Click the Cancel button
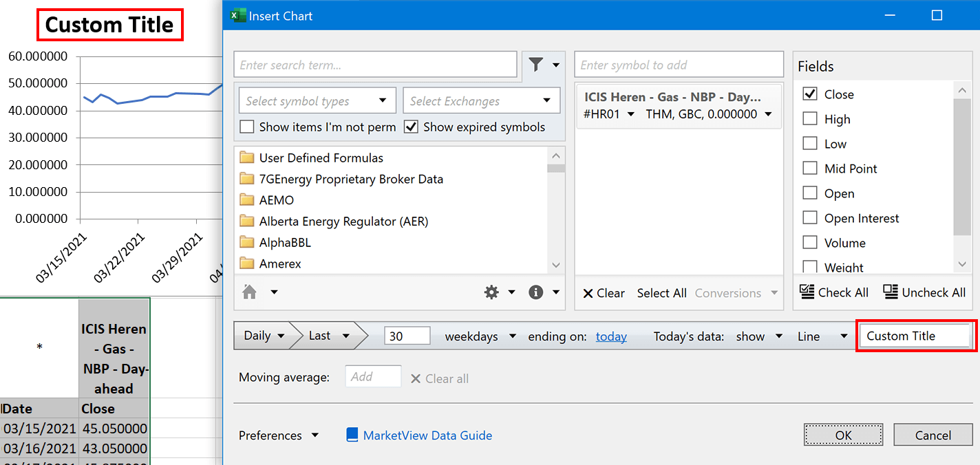Screen dimensions: 980x465 (933, 435)
